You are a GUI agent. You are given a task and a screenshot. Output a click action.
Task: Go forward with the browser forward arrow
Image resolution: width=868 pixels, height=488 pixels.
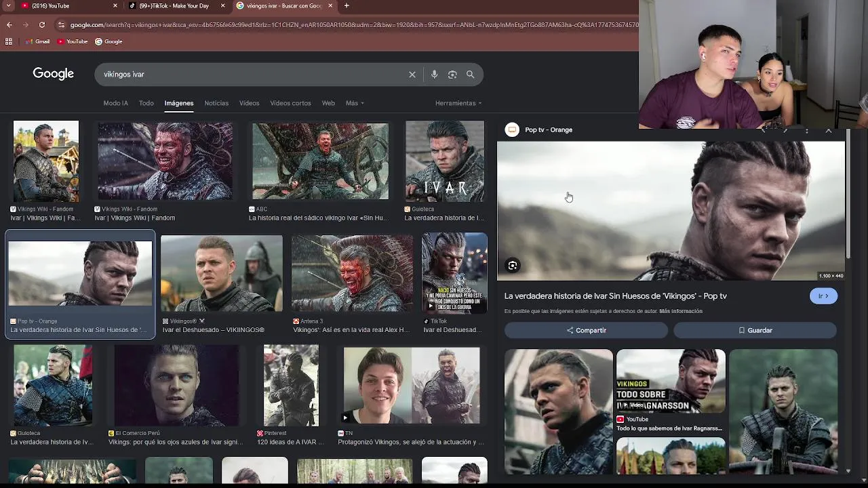click(26, 25)
